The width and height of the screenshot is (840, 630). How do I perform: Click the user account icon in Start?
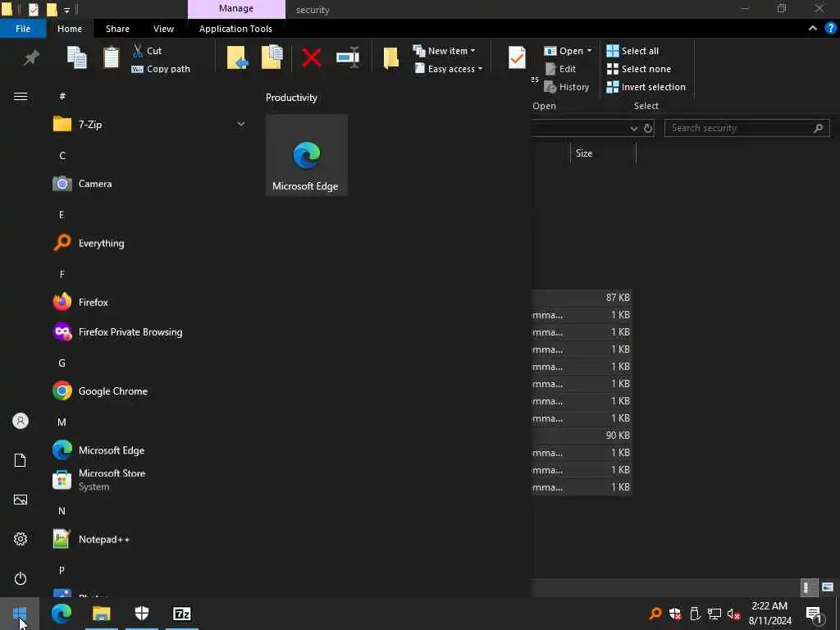tap(21, 421)
